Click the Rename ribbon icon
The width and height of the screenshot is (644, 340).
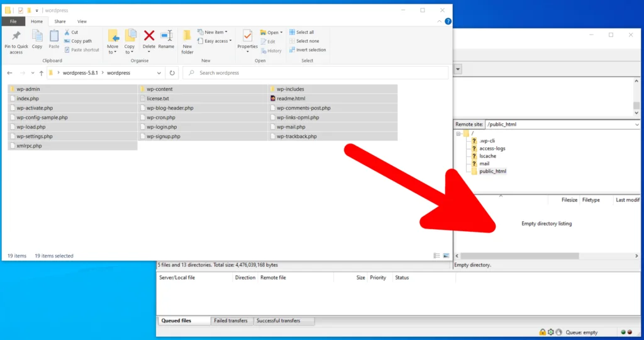tap(166, 36)
